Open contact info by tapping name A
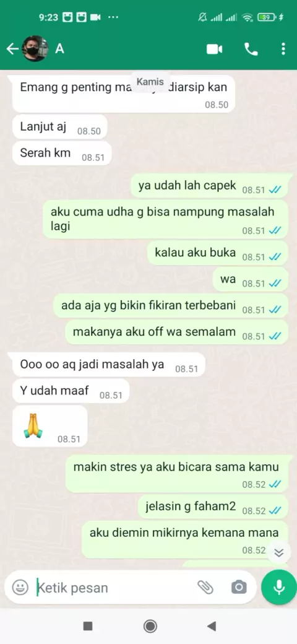The width and height of the screenshot is (297, 644). (60, 49)
